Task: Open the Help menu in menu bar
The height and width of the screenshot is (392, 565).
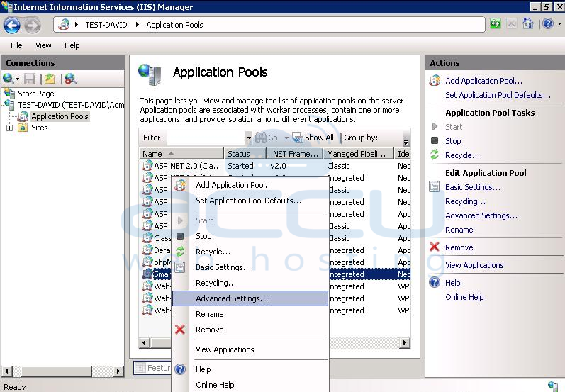Action: point(72,45)
